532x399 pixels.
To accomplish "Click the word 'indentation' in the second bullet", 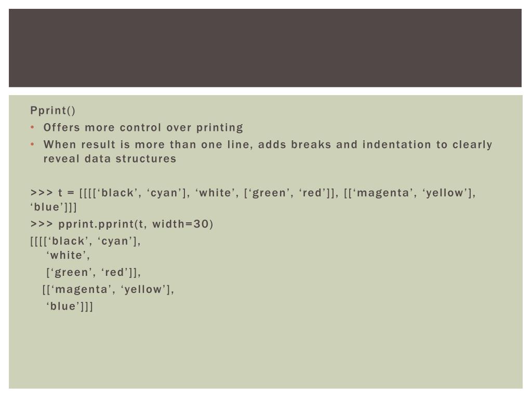I will pos(396,144).
